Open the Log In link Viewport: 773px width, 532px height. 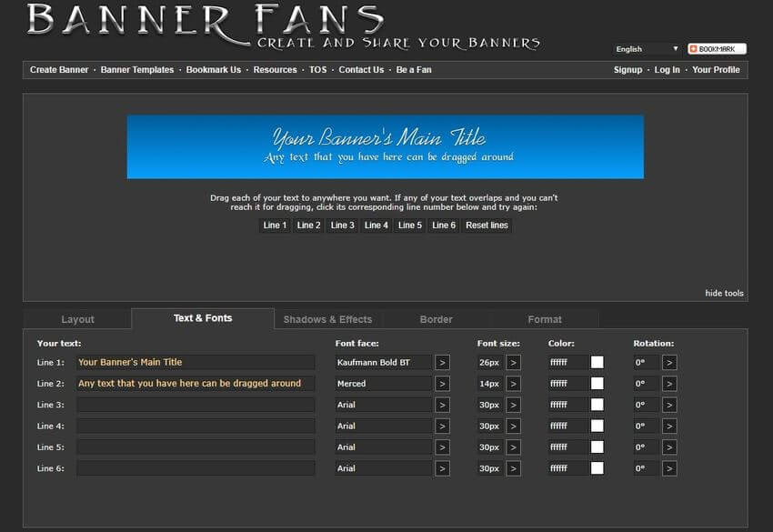coord(667,70)
